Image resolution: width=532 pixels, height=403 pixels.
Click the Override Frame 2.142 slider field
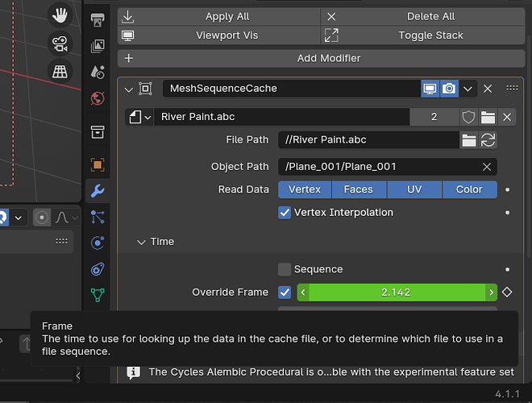click(x=397, y=292)
